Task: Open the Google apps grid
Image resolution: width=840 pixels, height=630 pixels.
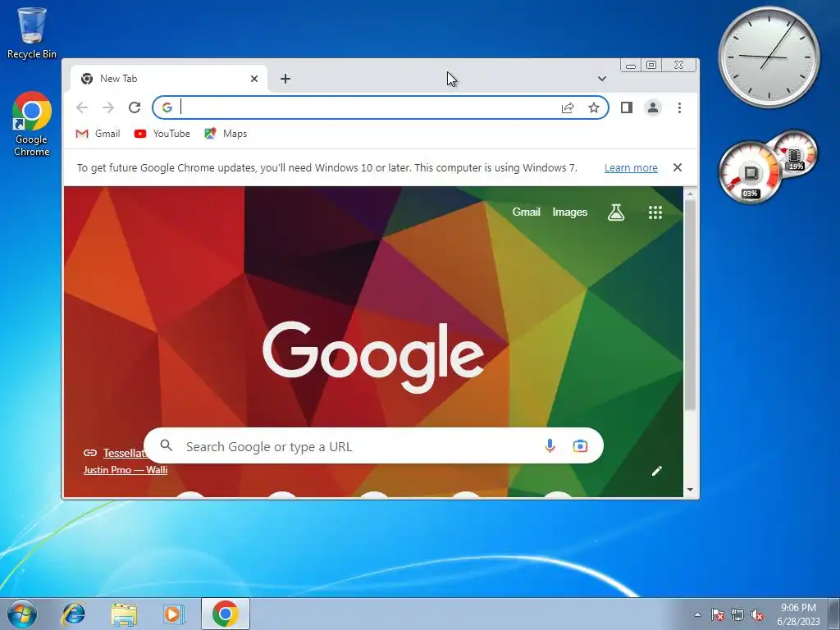Action: click(x=655, y=212)
